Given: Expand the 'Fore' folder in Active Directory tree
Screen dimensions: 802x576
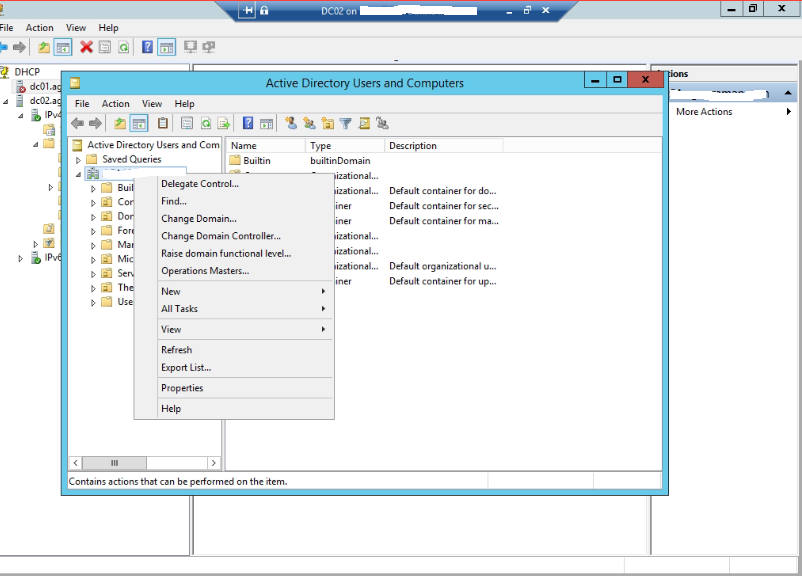Looking at the screenshot, I should [x=93, y=232].
